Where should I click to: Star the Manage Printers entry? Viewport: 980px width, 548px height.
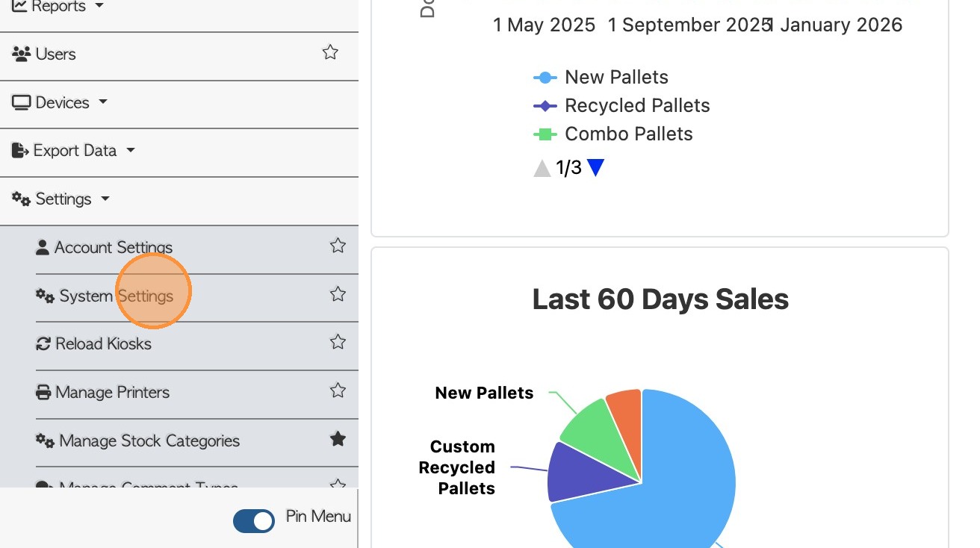338,390
